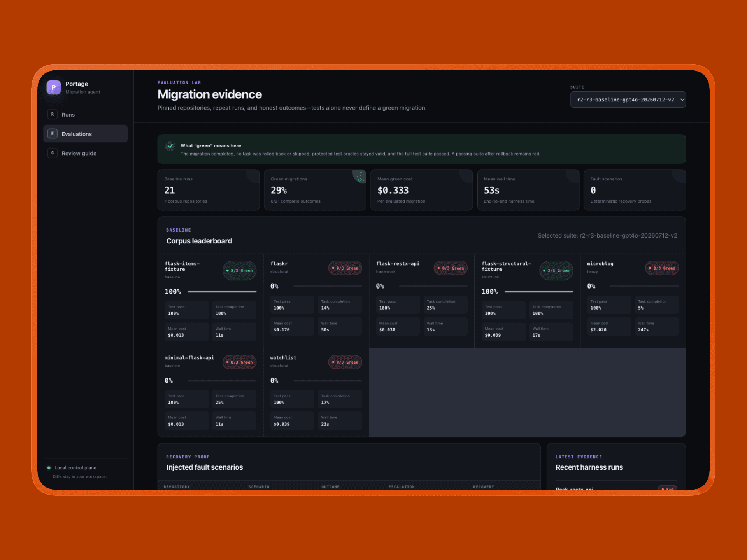Click the ESCALATION column header
Viewport: 747px width, 560px height.
402,487
